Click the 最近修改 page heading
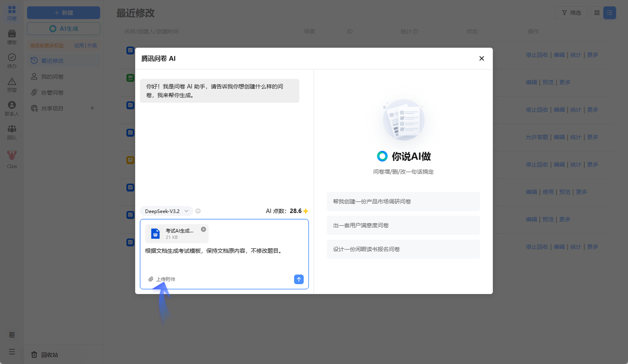This screenshot has width=628, height=364. tap(135, 13)
